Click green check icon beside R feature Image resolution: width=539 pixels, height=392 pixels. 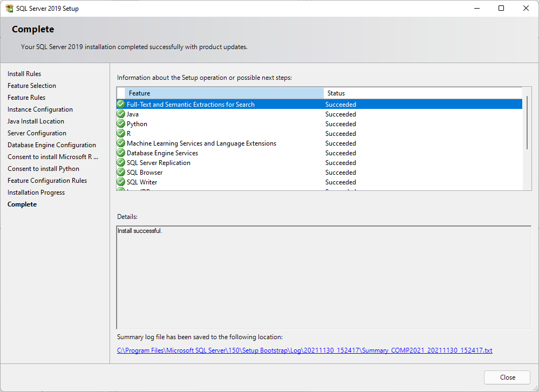121,133
